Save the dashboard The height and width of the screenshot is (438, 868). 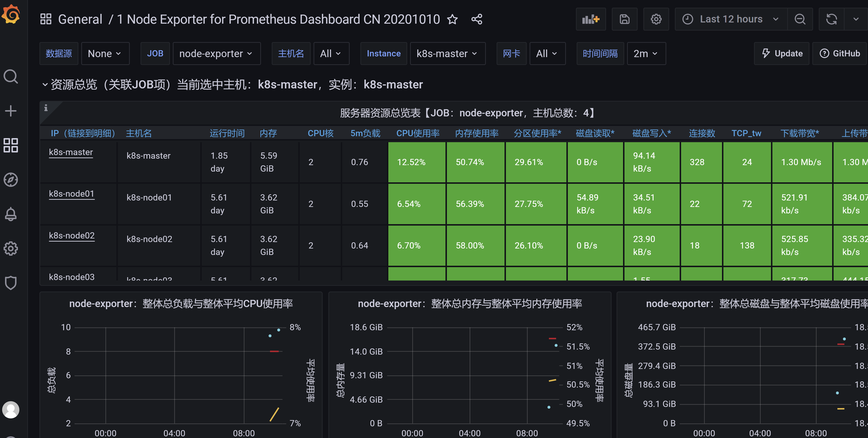click(624, 19)
